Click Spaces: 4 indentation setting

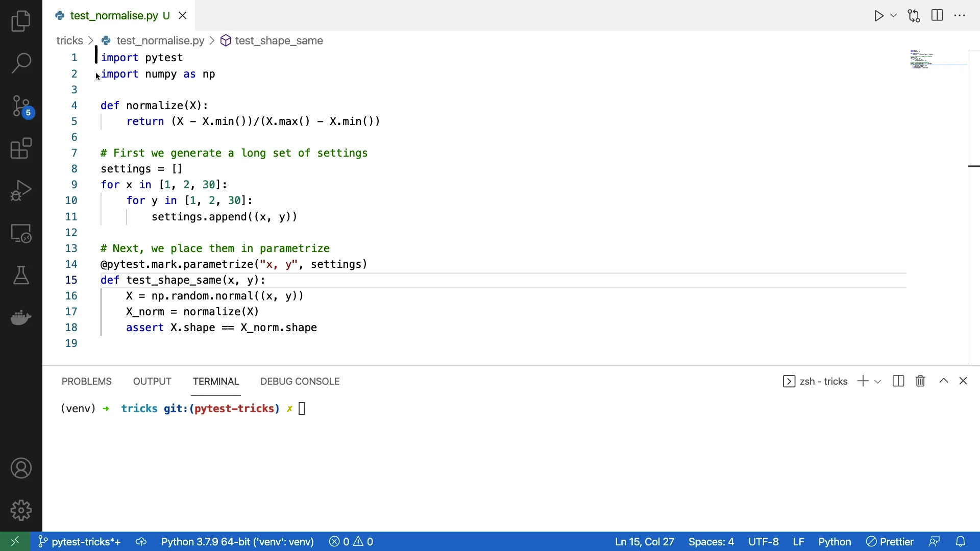tap(712, 542)
